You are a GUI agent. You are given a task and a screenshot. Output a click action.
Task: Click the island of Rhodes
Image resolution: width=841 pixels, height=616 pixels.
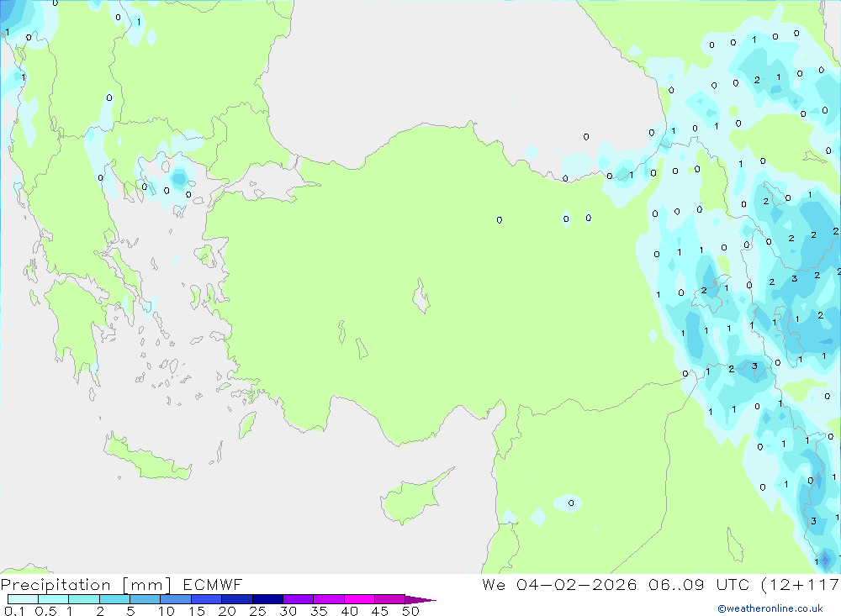click(247, 424)
